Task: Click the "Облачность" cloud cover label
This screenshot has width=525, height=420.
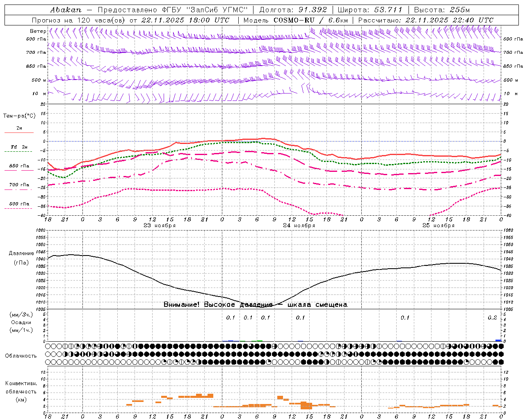Action: [21, 356]
